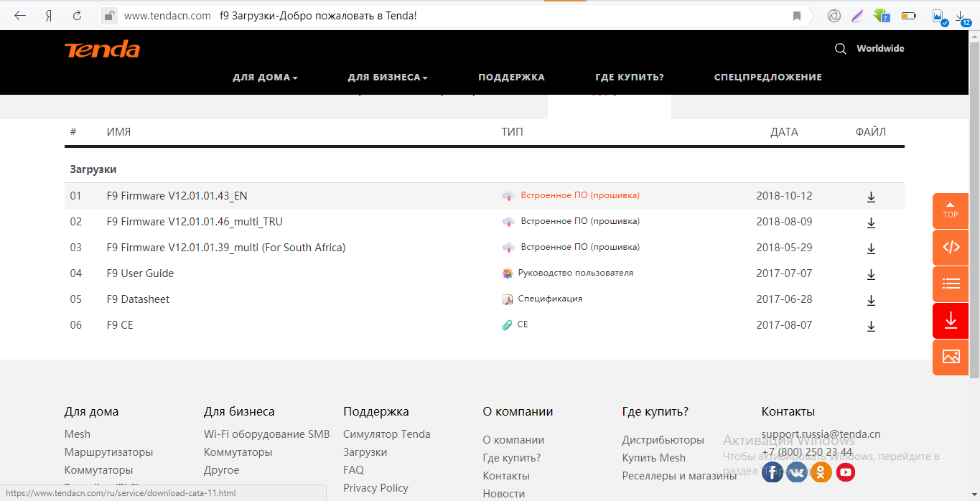The image size is (980, 501).
Task: Reload the page with refresh icon
Action: 77,15
